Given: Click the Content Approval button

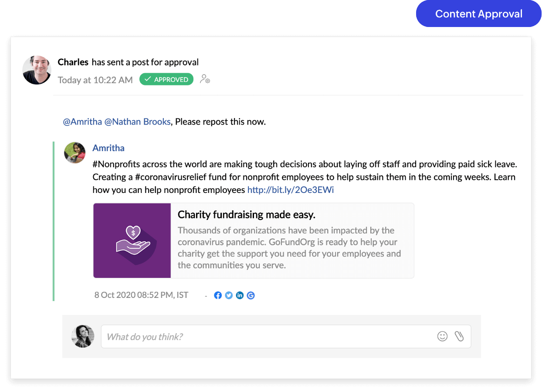Looking at the screenshot, I should click(479, 14).
